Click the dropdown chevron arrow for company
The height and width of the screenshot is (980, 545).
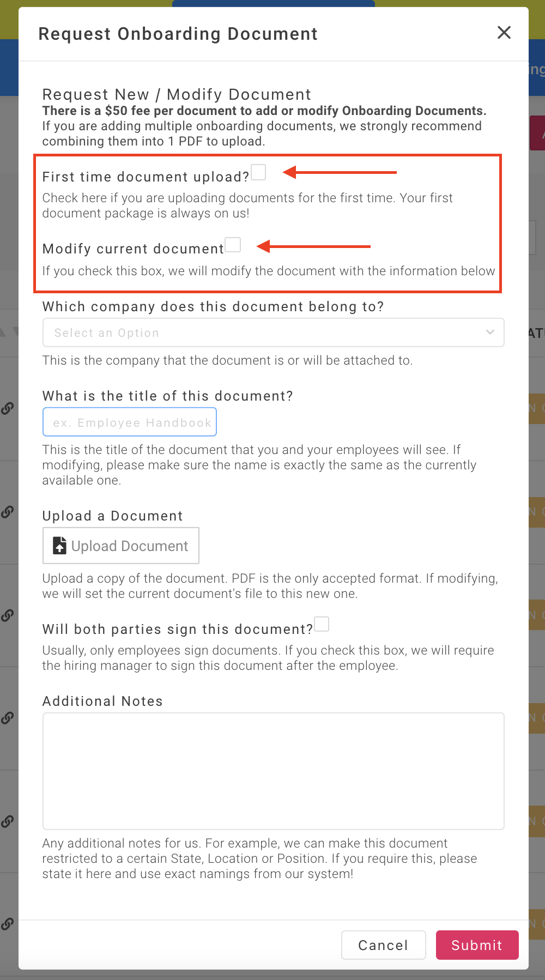tap(490, 332)
